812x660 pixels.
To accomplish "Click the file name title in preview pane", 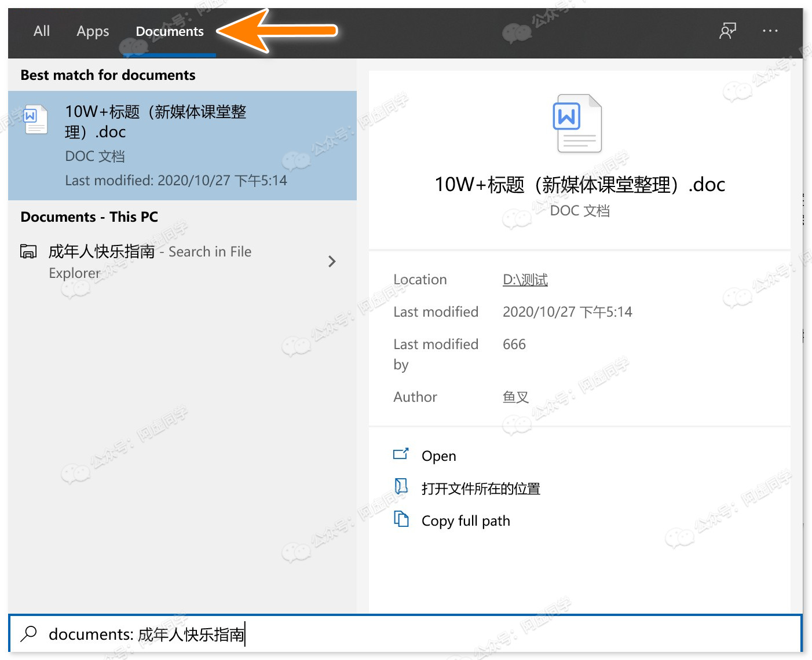I will pyautogui.click(x=579, y=185).
